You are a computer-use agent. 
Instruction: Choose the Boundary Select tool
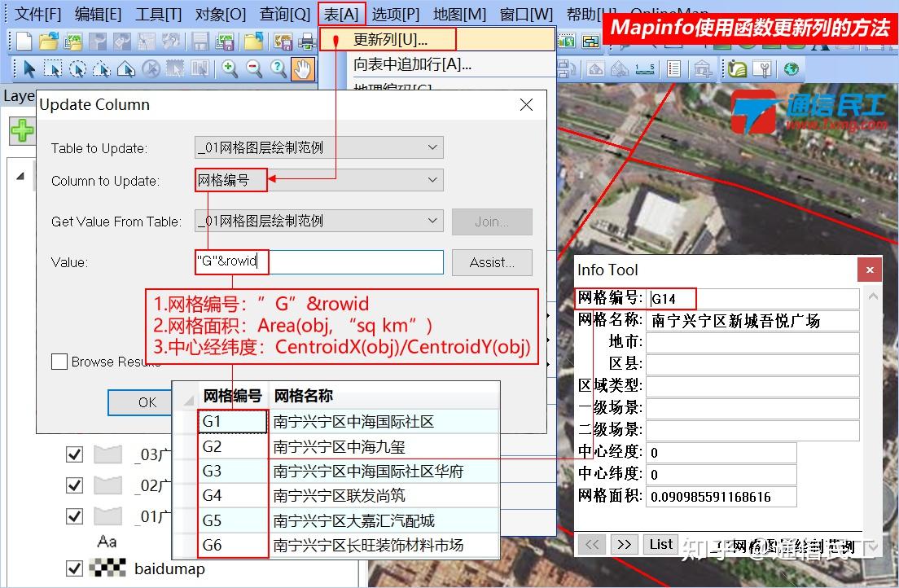tap(126, 69)
